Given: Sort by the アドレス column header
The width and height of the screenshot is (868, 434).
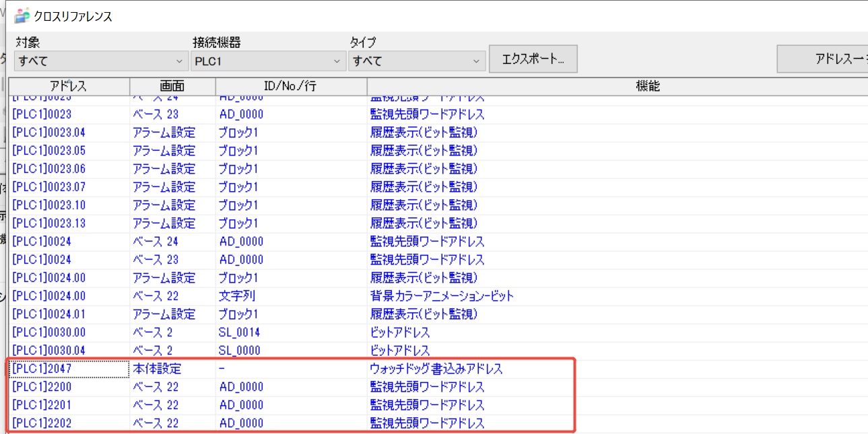Looking at the screenshot, I should pyautogui.click(x=68, y=86).
